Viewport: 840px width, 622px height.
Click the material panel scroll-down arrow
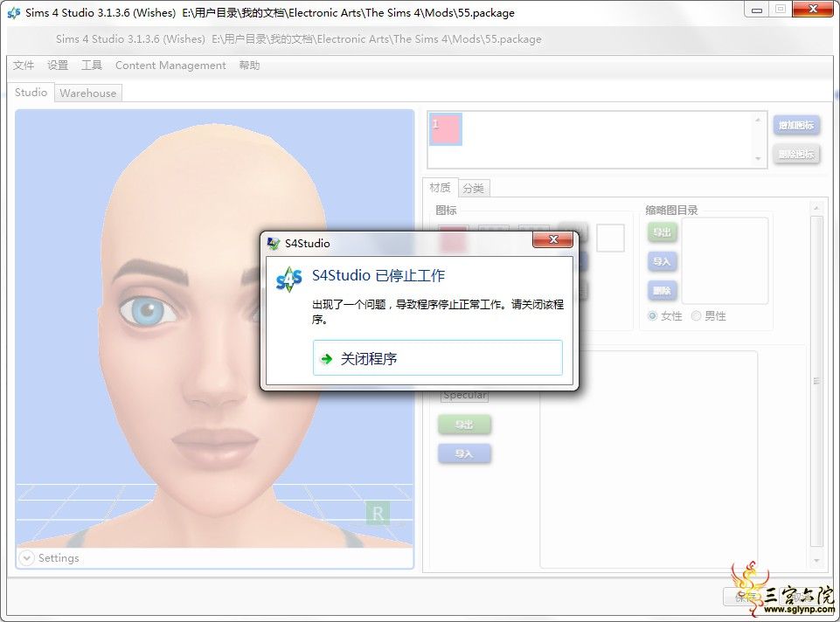[816, 561]
